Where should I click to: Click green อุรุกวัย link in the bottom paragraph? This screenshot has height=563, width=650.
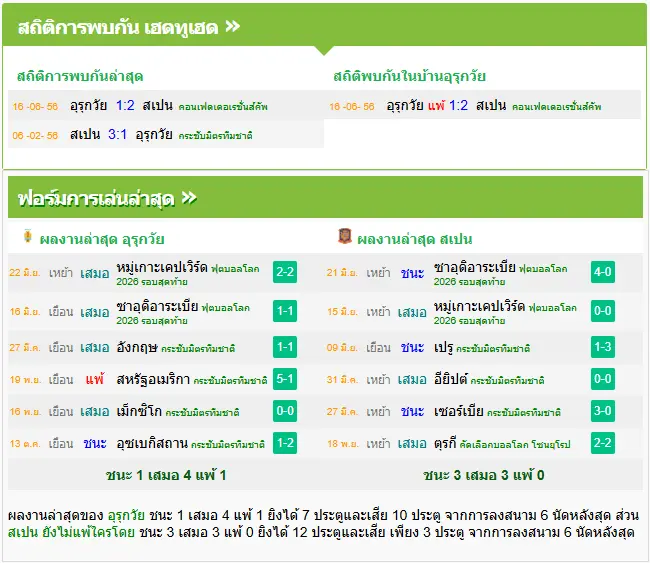click(x=126, y=515)
